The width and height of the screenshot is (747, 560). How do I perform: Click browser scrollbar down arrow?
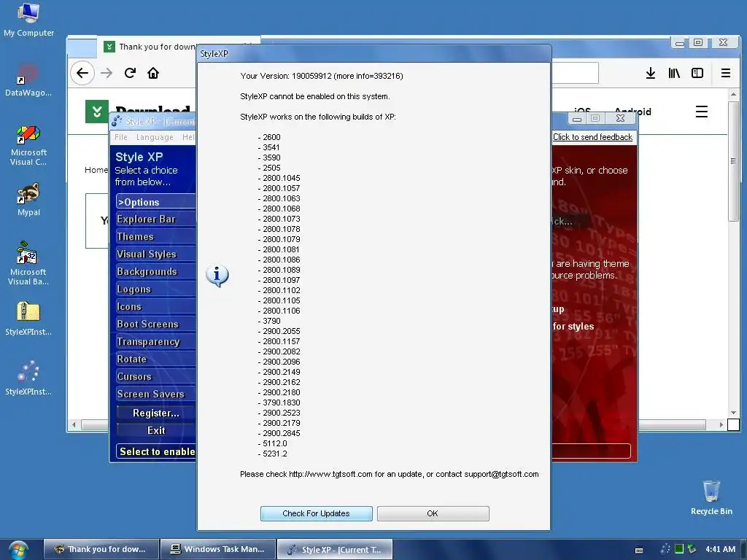[734, 413]
